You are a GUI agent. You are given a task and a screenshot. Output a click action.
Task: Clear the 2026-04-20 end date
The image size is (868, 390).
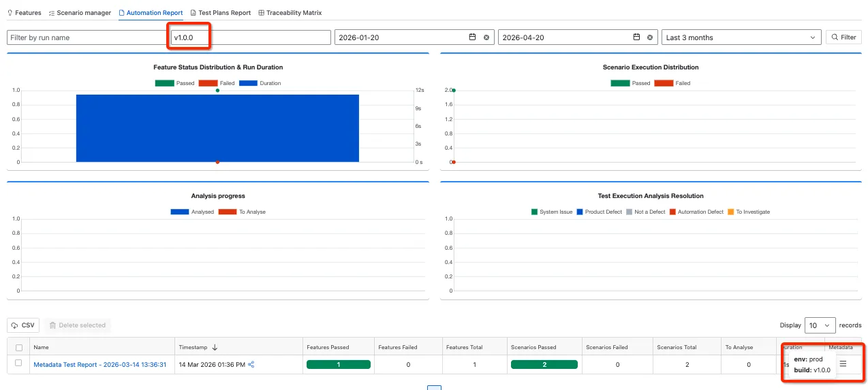click(x=650, y=37)
